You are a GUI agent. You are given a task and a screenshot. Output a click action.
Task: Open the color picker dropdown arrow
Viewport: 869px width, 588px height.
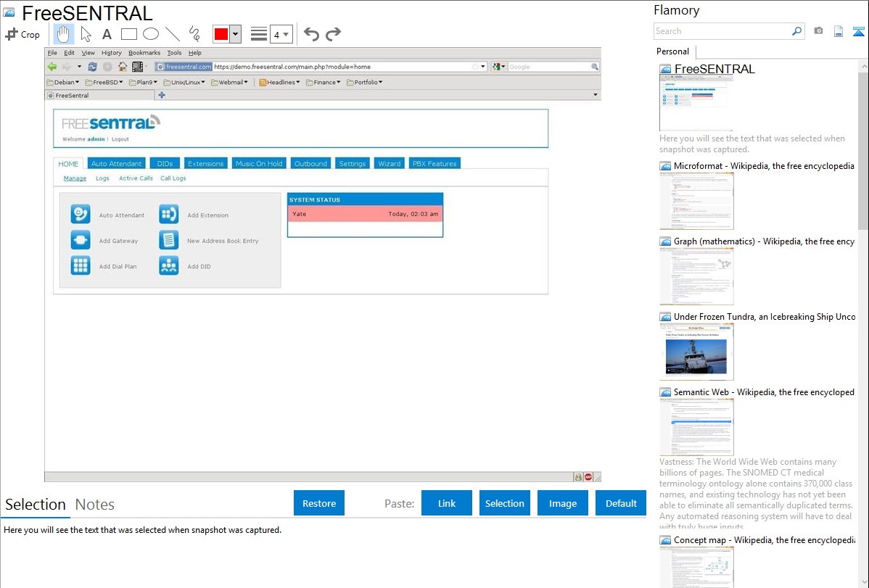click(236, 34)
